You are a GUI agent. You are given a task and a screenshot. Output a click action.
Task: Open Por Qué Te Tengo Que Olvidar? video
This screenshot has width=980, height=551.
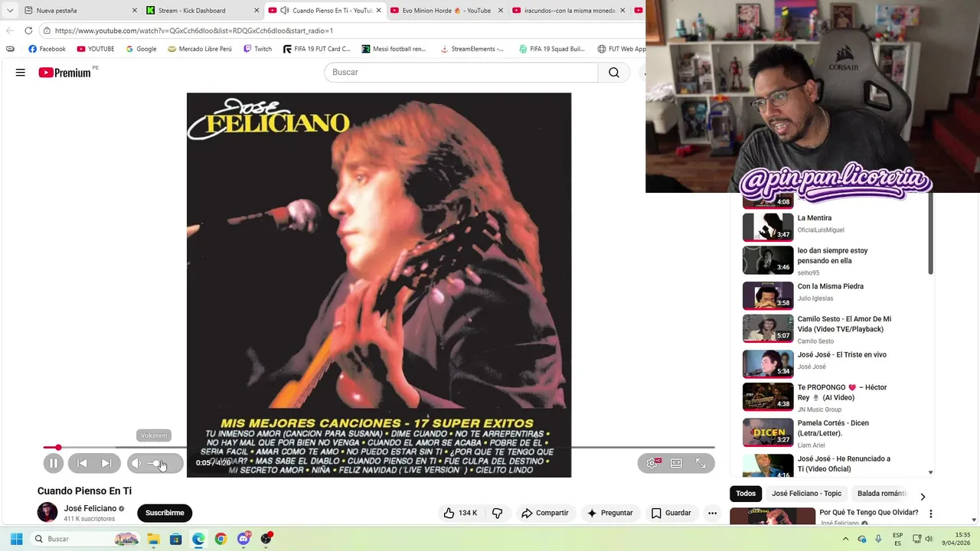(869, 513)
